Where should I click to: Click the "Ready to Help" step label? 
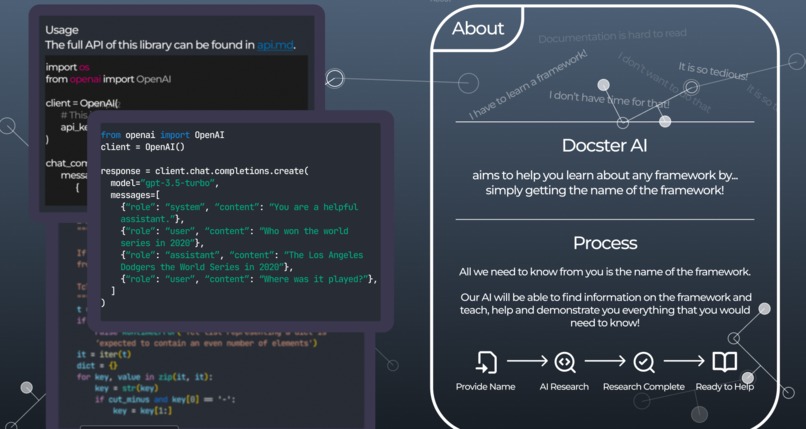click(724, 387)
